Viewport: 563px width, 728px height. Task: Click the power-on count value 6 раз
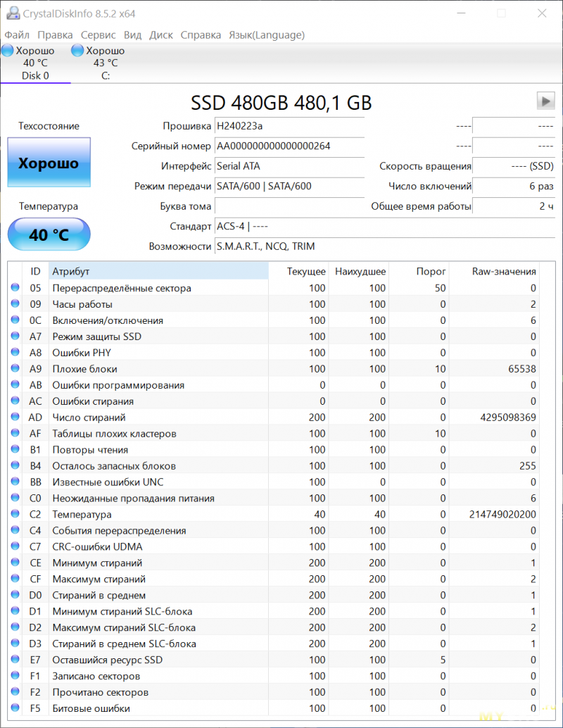514,186
